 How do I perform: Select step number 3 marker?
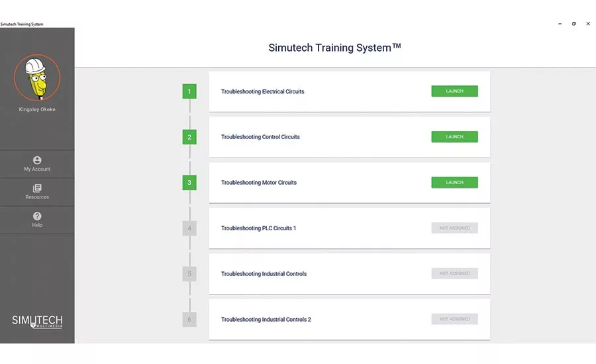[x=189, y=183]
